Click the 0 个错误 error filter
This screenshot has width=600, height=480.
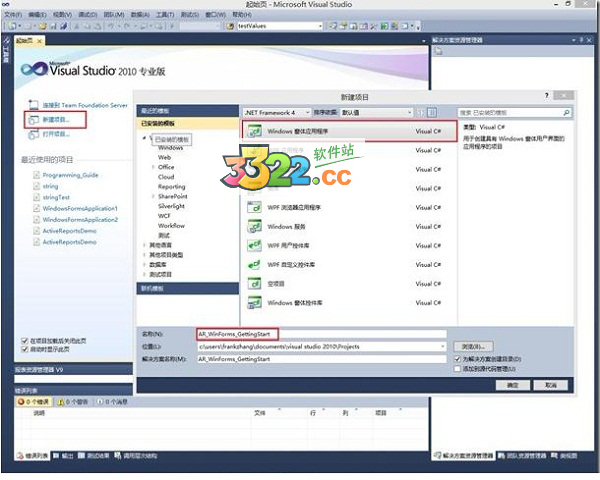click(x=33, y=402)
